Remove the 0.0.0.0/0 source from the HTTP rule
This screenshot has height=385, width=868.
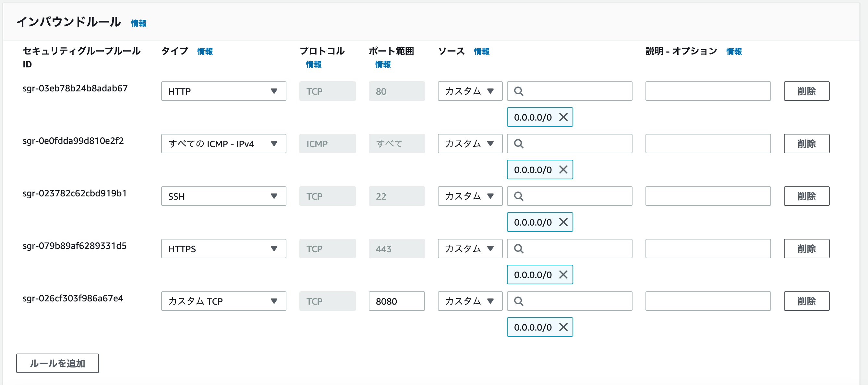[563, 117]
